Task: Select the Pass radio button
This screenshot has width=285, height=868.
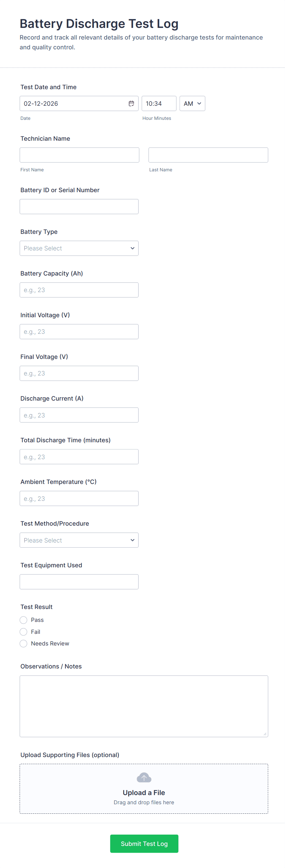Action: (x=24, y=620)
